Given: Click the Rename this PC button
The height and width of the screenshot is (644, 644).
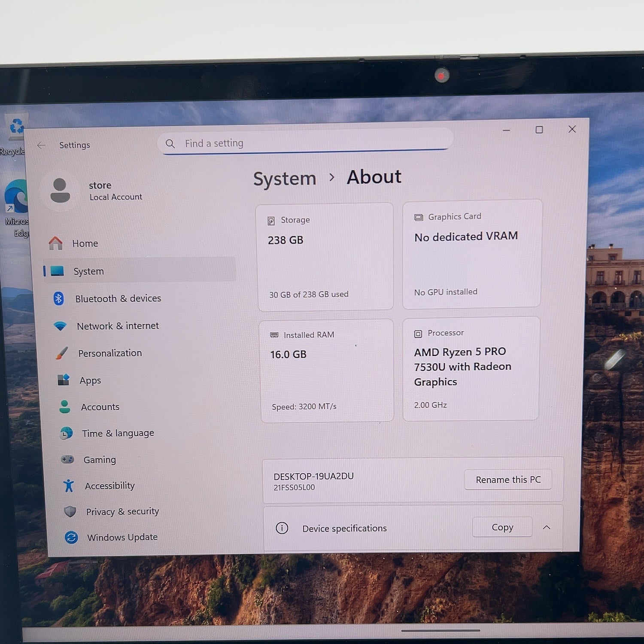Looking at the screenshot, I should (508, 480).
